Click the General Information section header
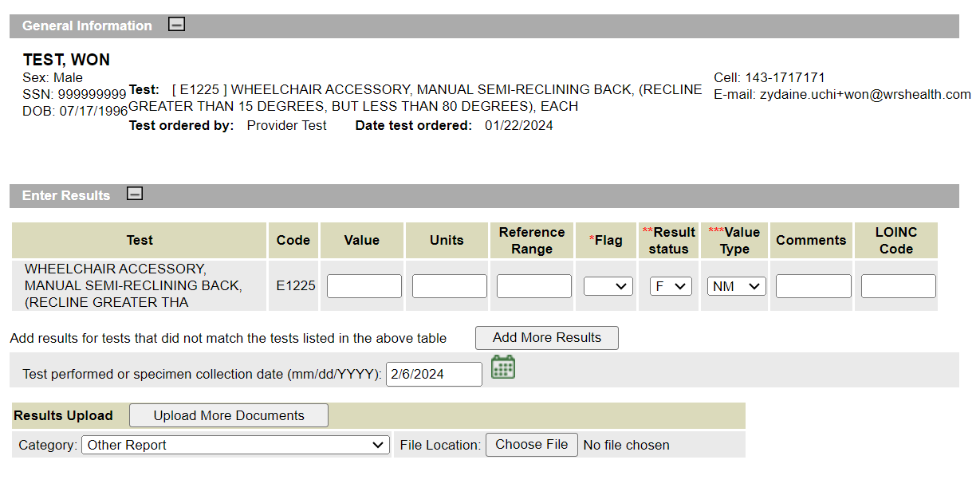This screenshot has width=980, height=499. tap(87, 26)
